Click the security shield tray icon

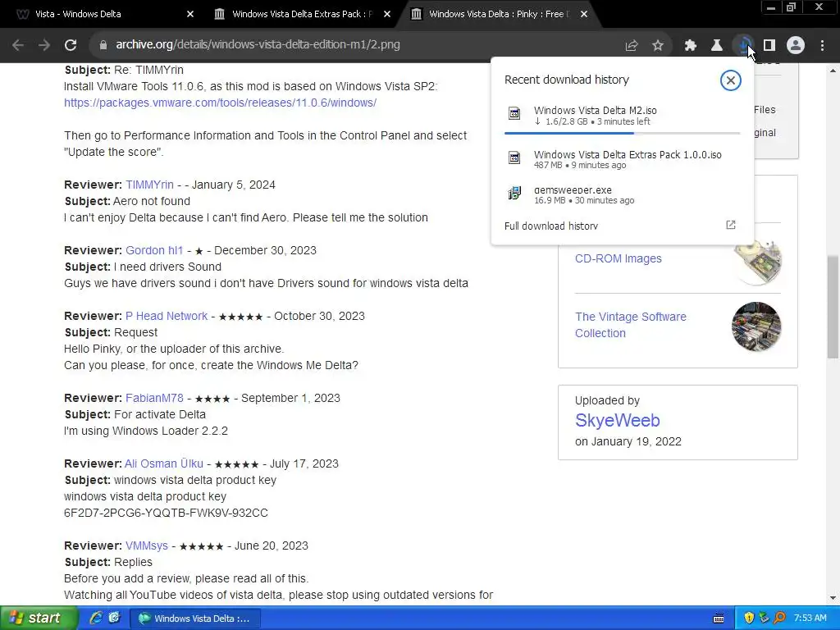[x=749, y=619]
